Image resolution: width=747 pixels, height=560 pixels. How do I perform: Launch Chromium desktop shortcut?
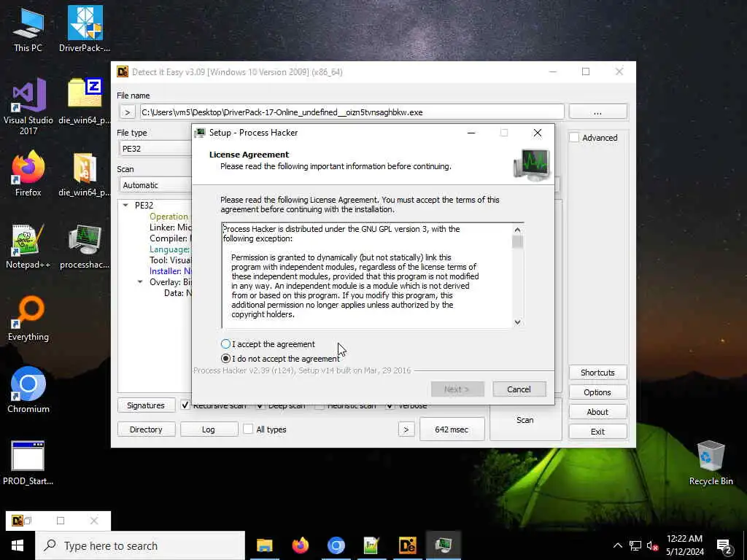(x=28, y=390)
